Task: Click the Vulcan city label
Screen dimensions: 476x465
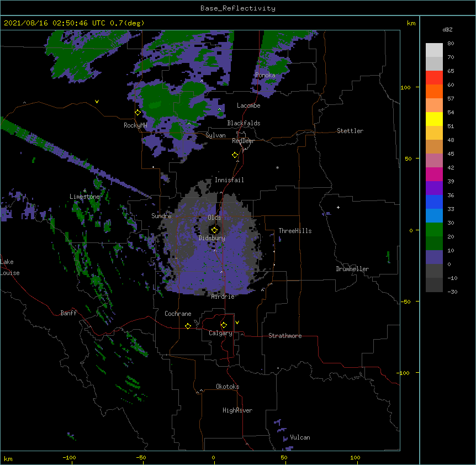Action: 300,437
